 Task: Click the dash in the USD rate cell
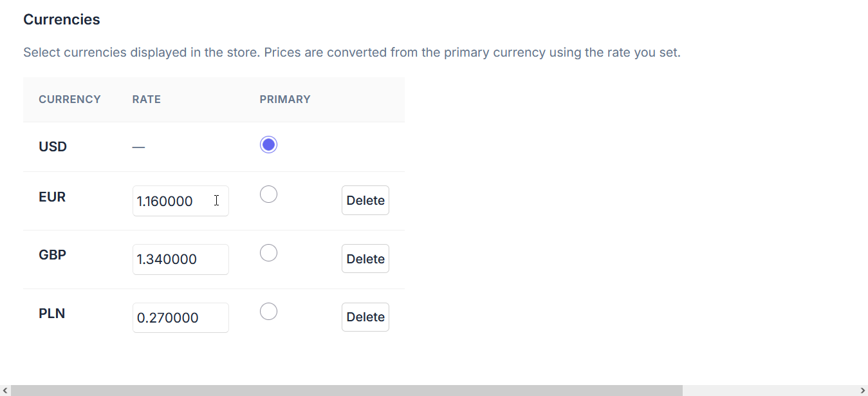tap(138, 147)
